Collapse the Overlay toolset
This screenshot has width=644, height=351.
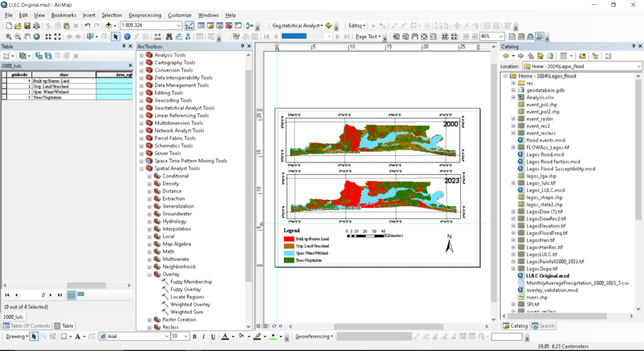tap(150, 275)
